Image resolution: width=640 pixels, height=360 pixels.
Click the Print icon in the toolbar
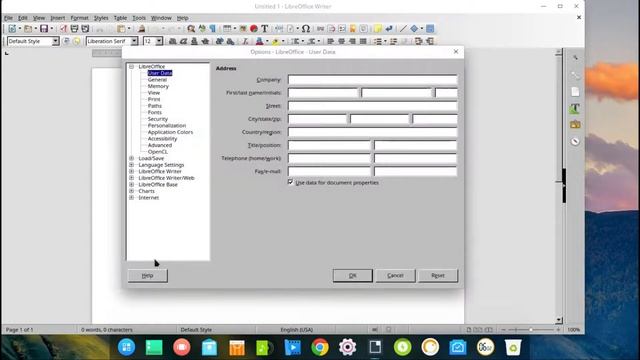(74, 29)
